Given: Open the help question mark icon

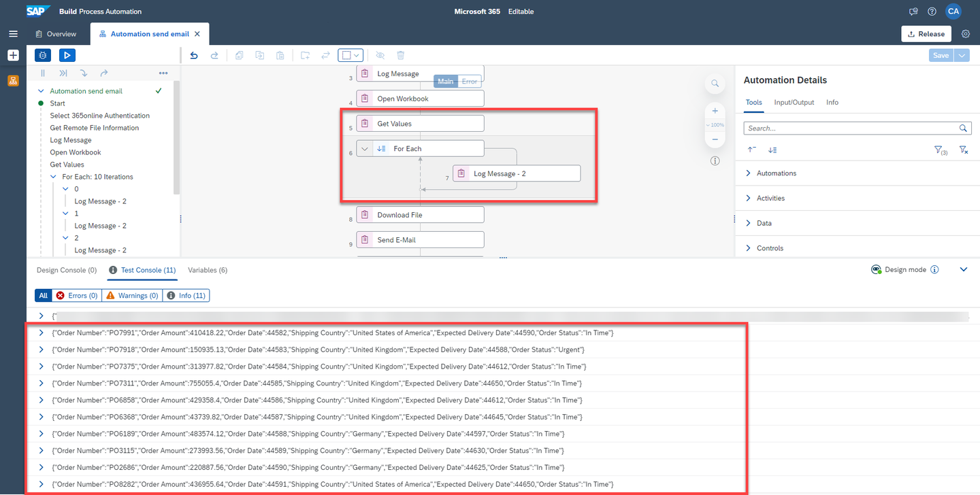Looking at the screenshot, I should [932, 12].
